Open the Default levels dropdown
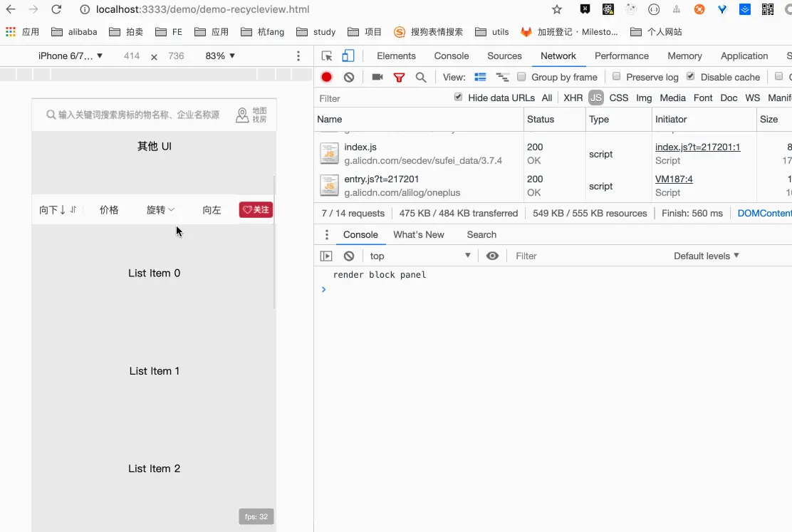 point(706,256)
